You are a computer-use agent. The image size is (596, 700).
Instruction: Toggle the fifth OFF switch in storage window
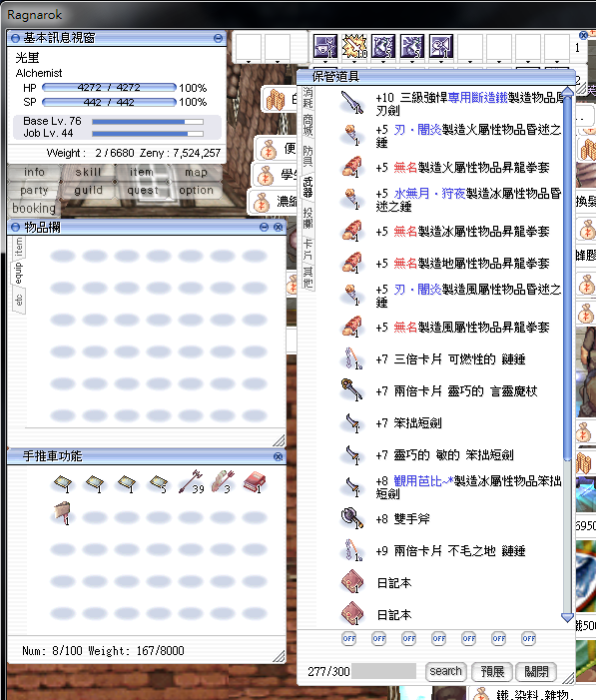pos(469,638)
